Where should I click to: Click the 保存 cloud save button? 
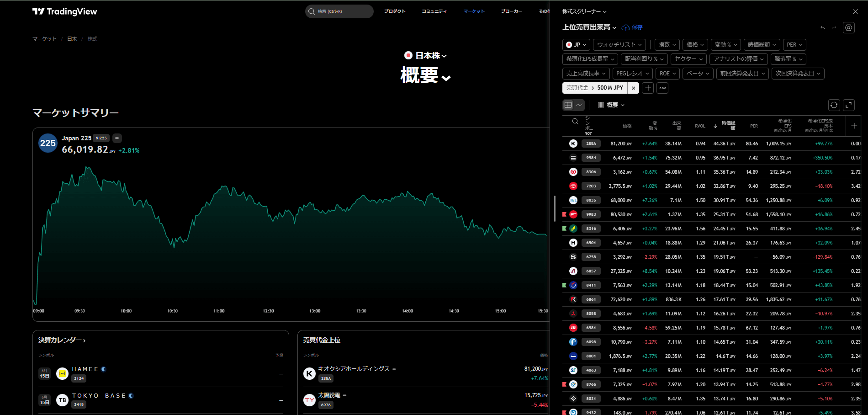(632, 27)
